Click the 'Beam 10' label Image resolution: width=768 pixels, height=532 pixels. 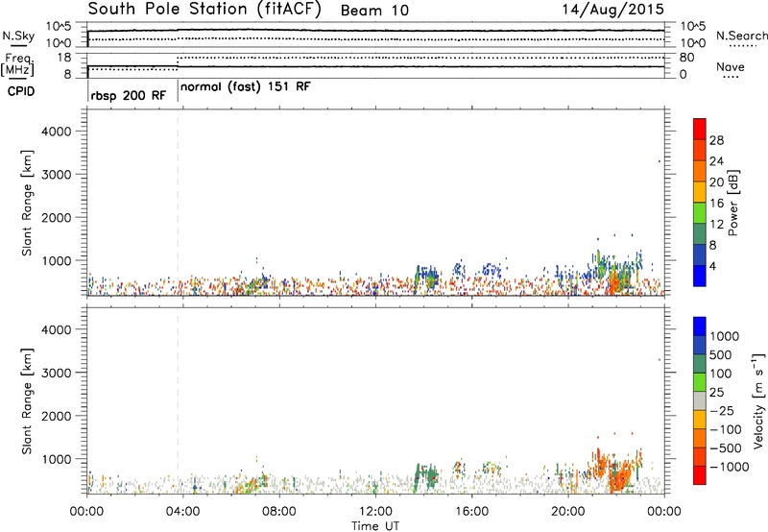374,11
